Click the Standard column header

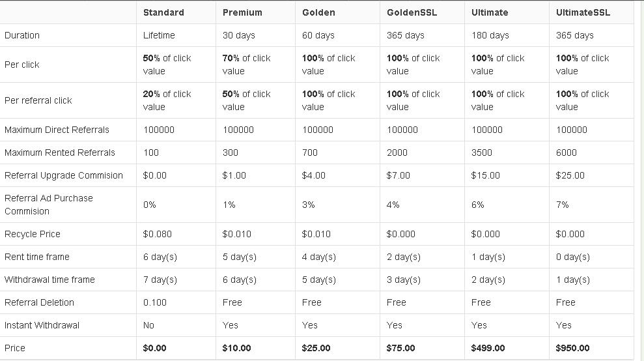(163, 12)
